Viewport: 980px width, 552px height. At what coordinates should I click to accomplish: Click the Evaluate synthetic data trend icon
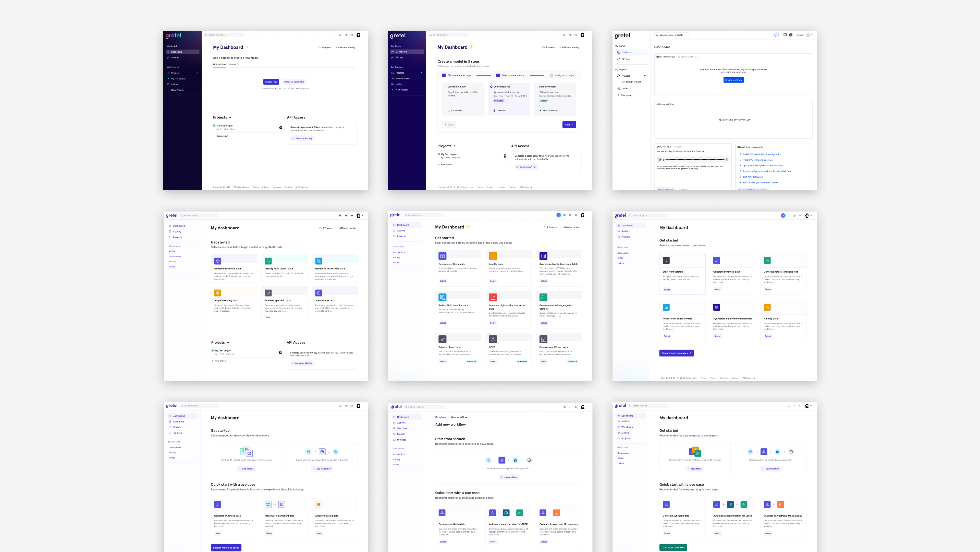coord(268,293)
